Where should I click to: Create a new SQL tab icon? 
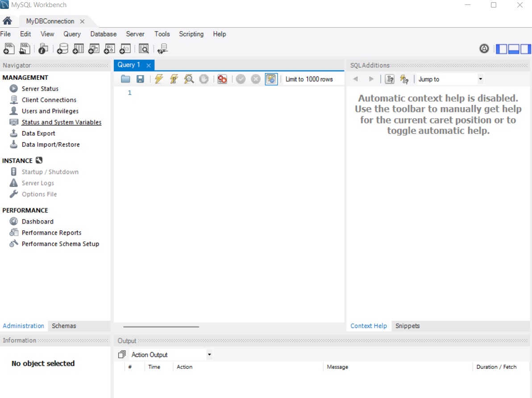pyautogui.click(x=9, y=49)
